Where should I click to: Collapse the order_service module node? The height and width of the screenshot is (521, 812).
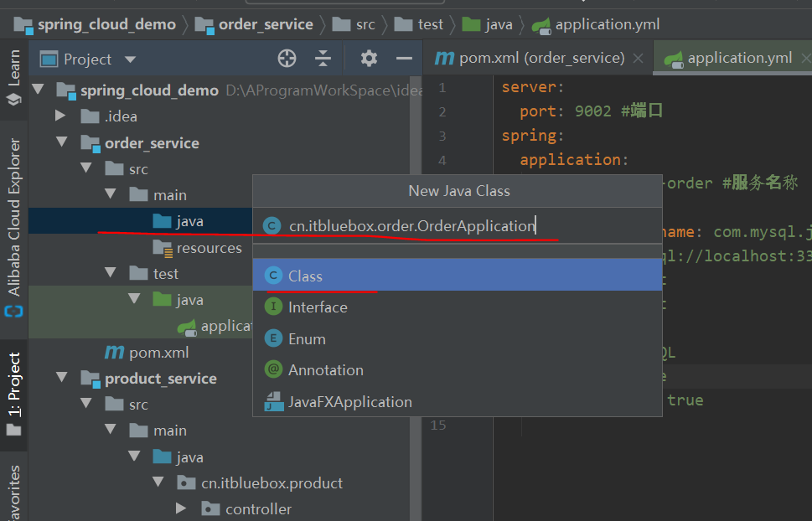(60, 142)
